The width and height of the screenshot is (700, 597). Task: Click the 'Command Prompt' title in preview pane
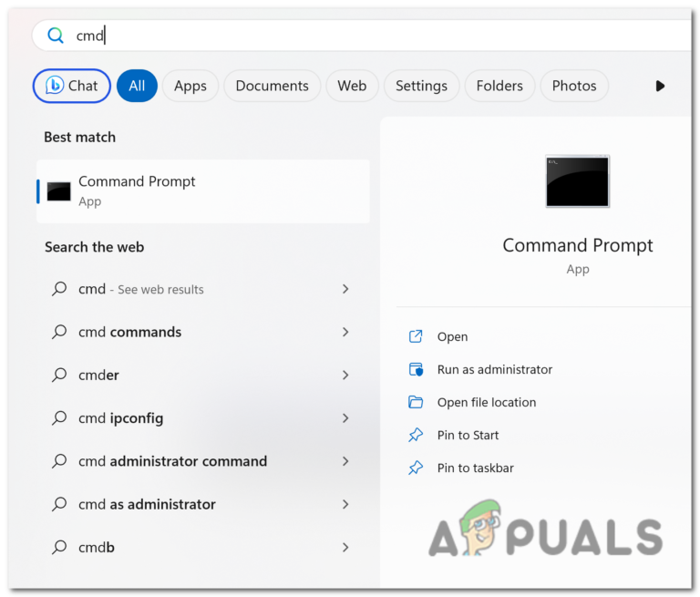(x=578, y=245)
